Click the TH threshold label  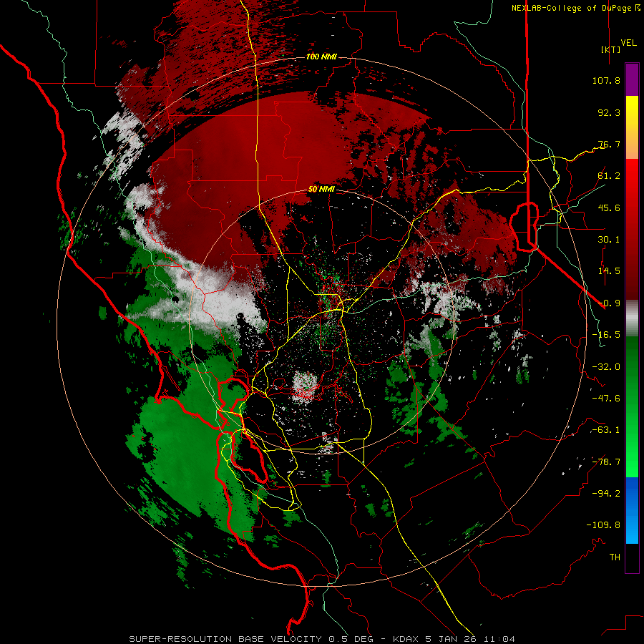[615, 557]
